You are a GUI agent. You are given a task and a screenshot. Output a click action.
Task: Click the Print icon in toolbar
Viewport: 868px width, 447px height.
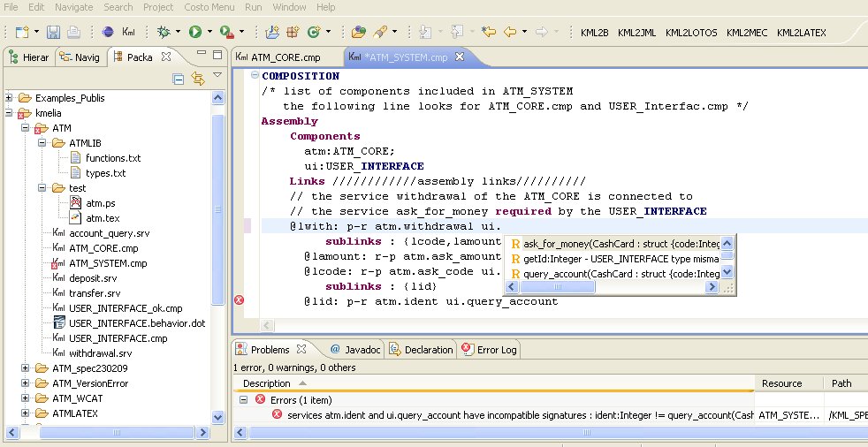coord(73,33)
